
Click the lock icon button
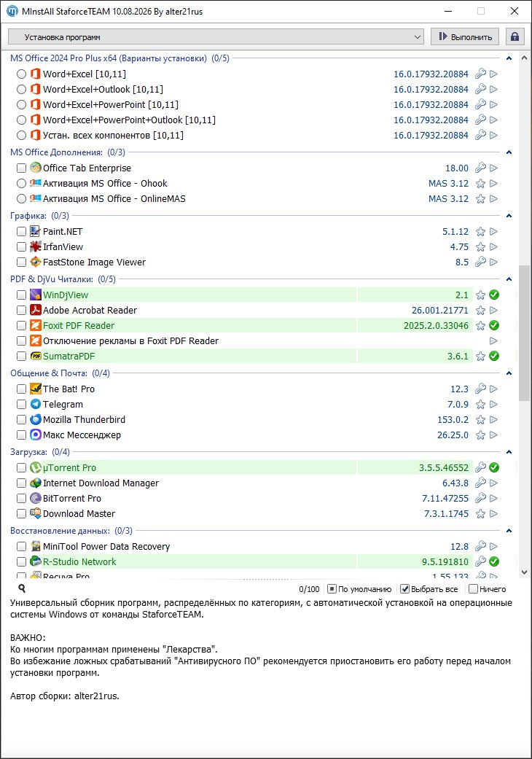(515, 36)
